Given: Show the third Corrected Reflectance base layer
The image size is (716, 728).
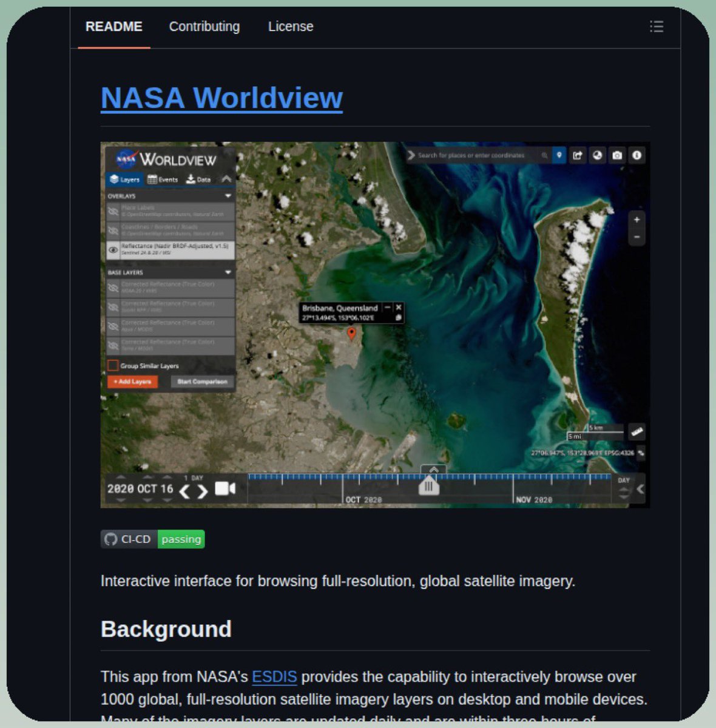Looking at the screenshot, I should [113, 326].
